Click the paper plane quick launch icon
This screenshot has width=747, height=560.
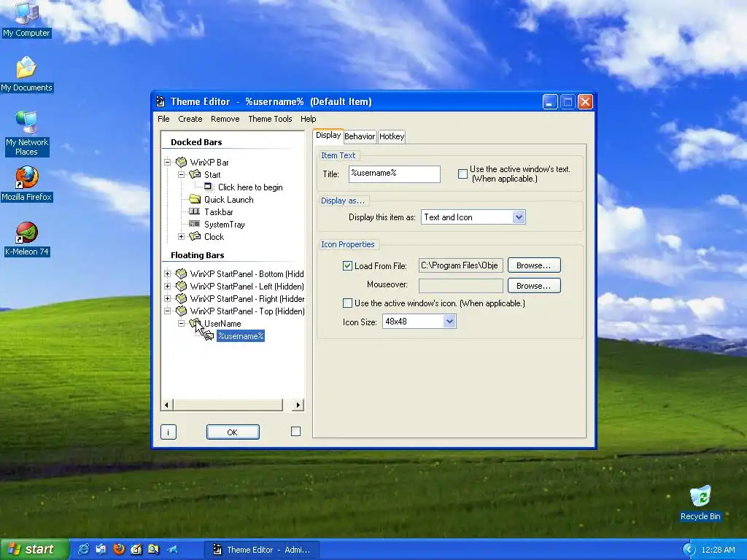tap(171, 549)
